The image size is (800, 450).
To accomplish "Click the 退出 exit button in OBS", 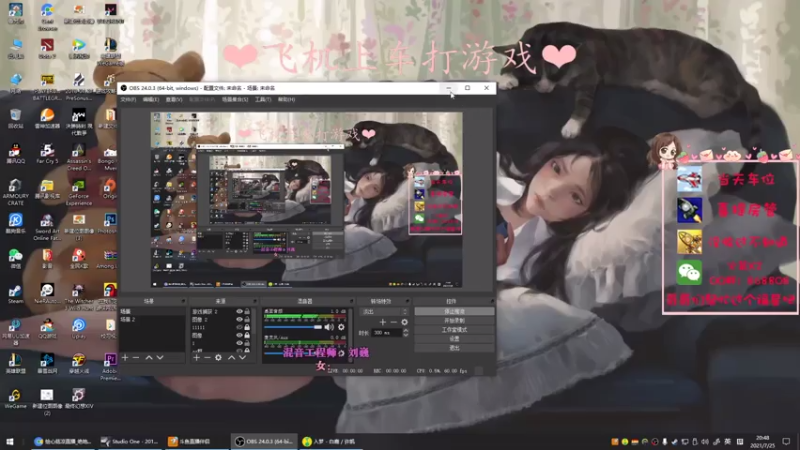I will tap(454, 347).
